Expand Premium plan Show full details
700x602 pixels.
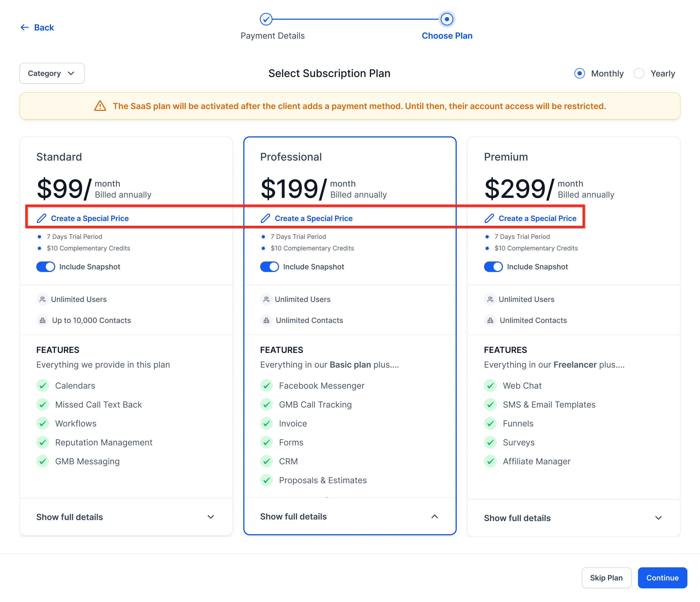(x=658, y=518)
